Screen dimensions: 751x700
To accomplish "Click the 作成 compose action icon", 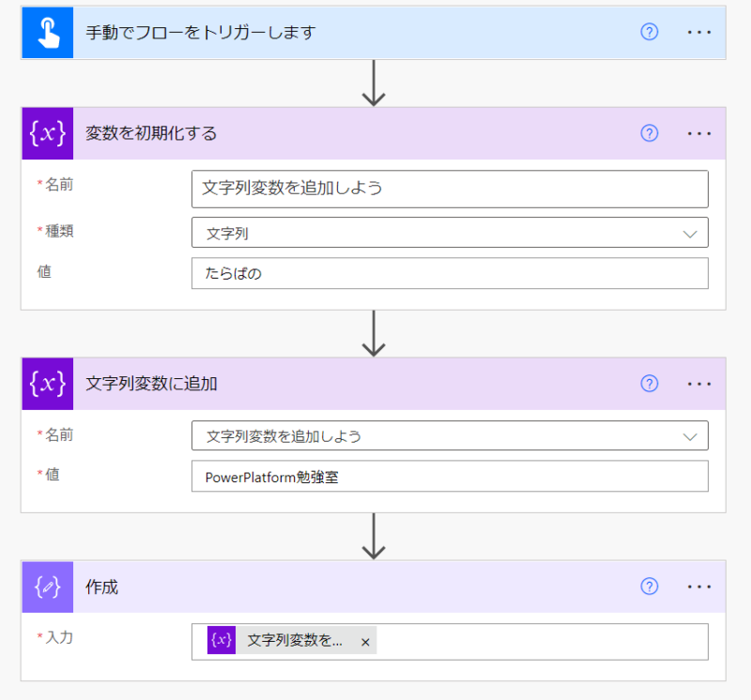I will pyautogui.click(x=47, y=586).
